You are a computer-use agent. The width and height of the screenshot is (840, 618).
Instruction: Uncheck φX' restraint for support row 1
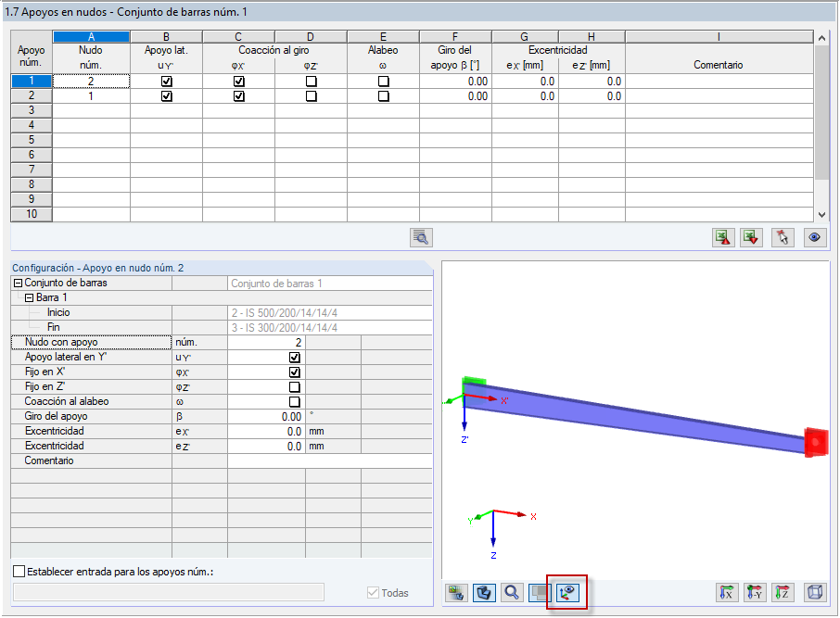[x=239, y=82]
